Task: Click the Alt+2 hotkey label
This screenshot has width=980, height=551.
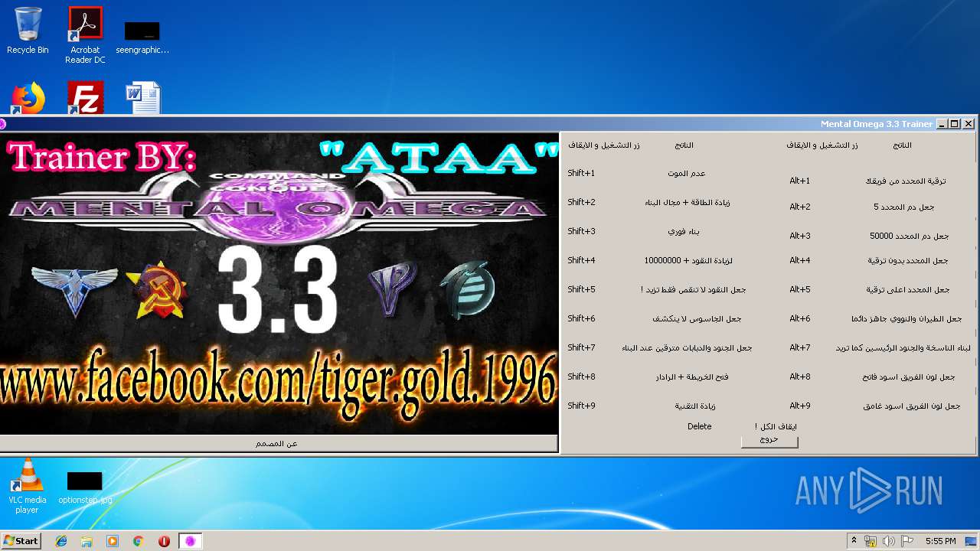Action: [800, 207]
